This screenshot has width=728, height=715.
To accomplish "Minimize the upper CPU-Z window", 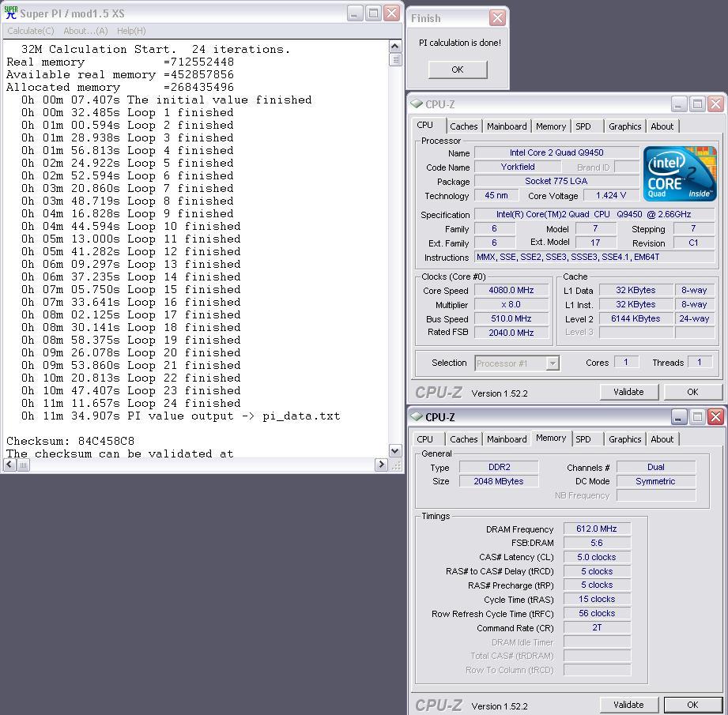I will pyautogui.click(x=678, y=104).
